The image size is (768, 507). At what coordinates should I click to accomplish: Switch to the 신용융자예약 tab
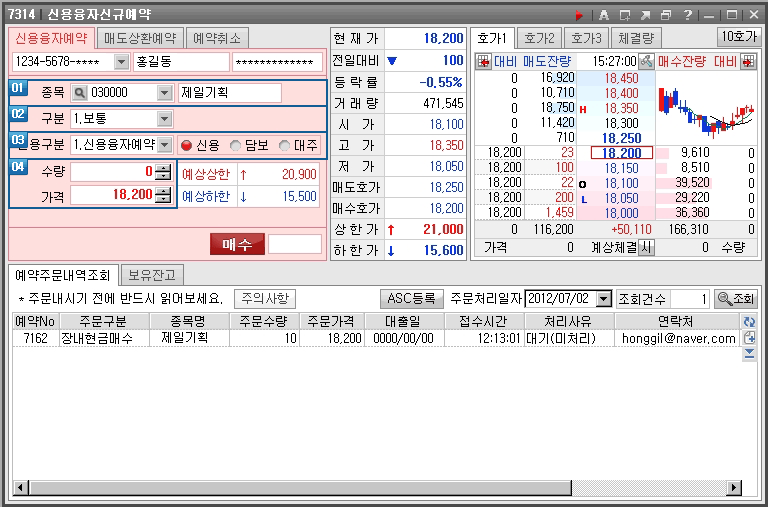[x=51, y=38]
